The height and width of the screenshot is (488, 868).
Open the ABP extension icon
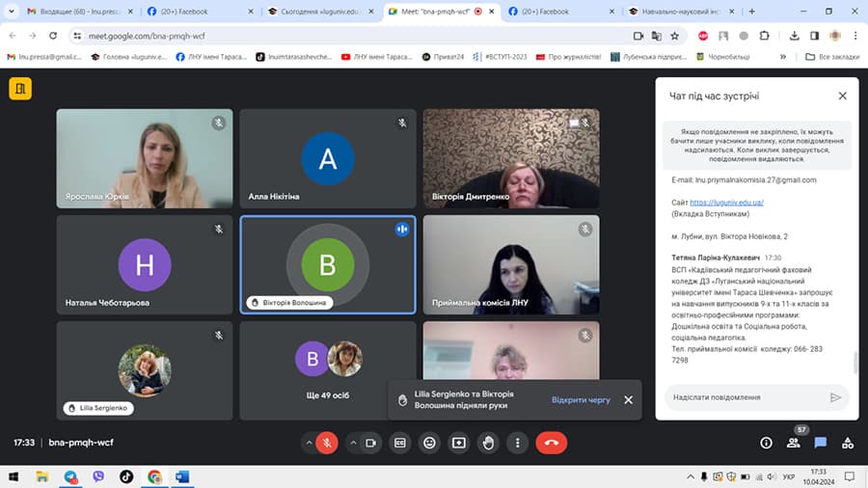(x=703, y=36)
